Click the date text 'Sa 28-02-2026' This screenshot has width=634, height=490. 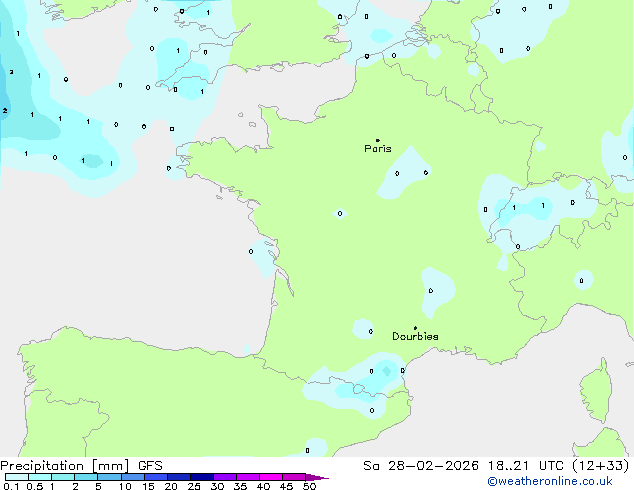point(421,466)
